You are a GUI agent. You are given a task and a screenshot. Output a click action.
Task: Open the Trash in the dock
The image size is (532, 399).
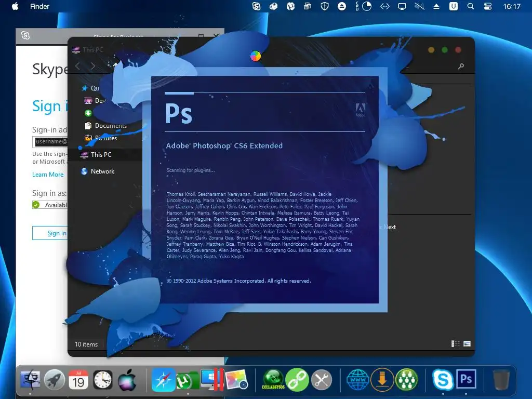pos(501,380)
